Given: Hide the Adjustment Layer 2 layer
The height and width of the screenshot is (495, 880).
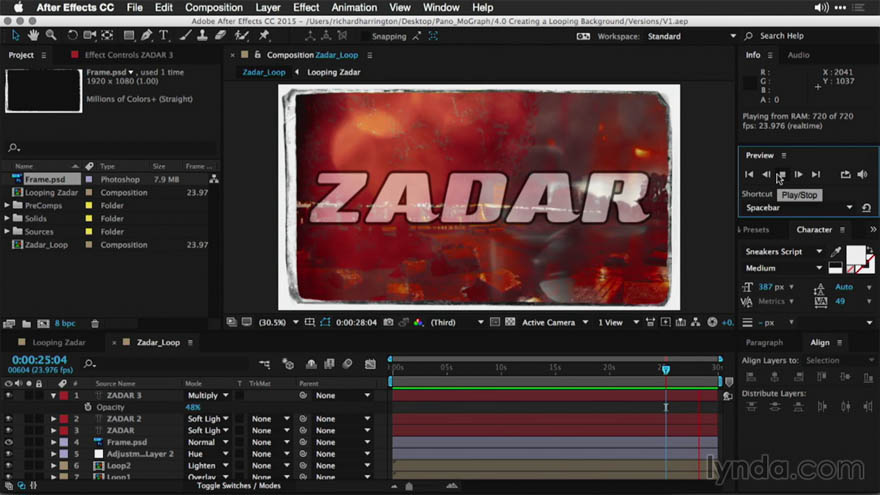Looking at the screenshot, I should tap(8, 454).
